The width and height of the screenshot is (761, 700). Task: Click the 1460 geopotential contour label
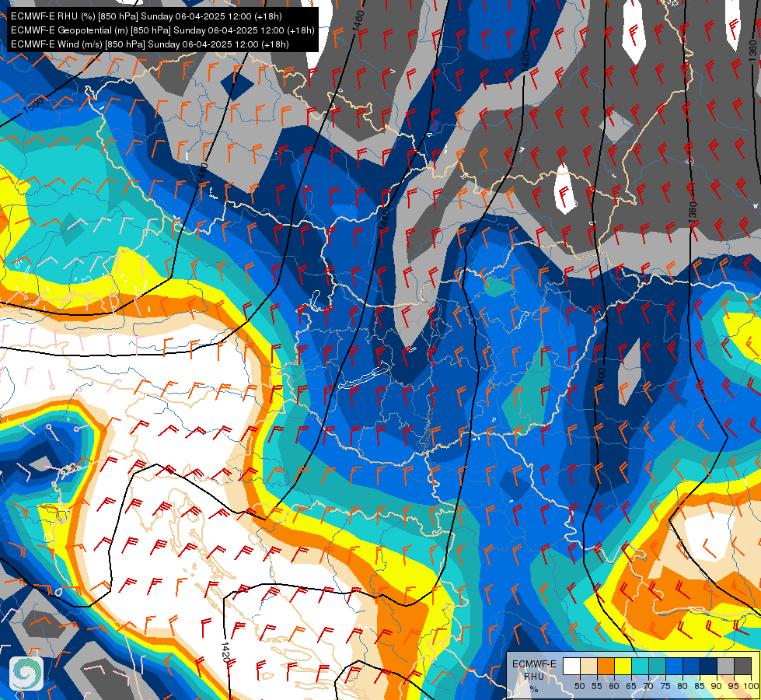click(x=358, y=21)
